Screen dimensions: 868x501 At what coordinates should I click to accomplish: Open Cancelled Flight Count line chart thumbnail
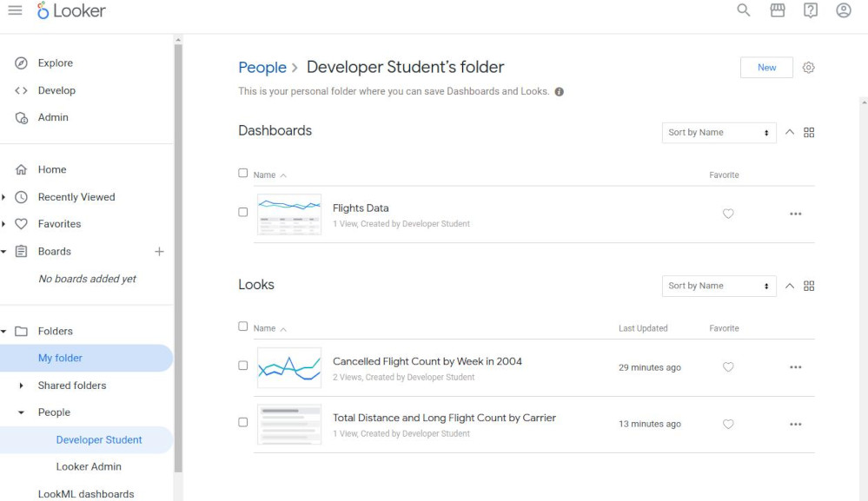point(289,367)
